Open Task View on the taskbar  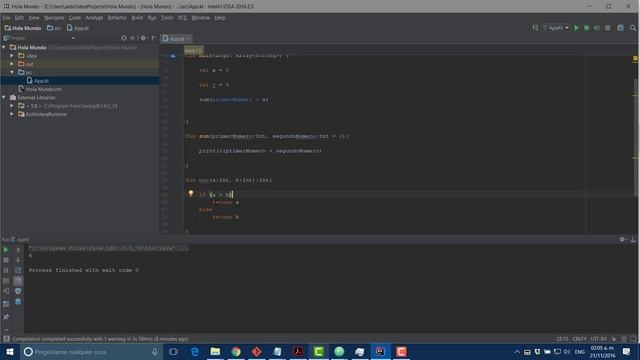click(x=173, y=352)
